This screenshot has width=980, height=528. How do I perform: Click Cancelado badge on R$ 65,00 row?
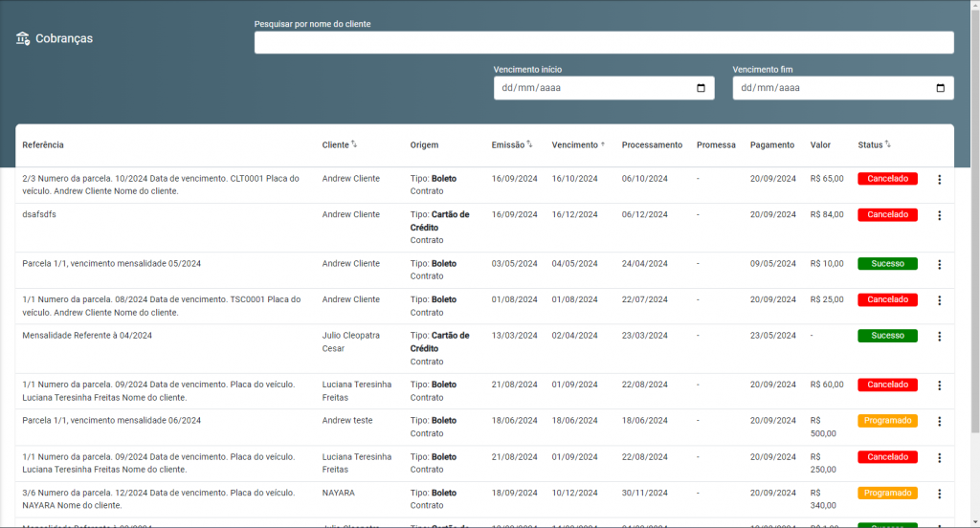pyautogui.click(x=887, y=179)
